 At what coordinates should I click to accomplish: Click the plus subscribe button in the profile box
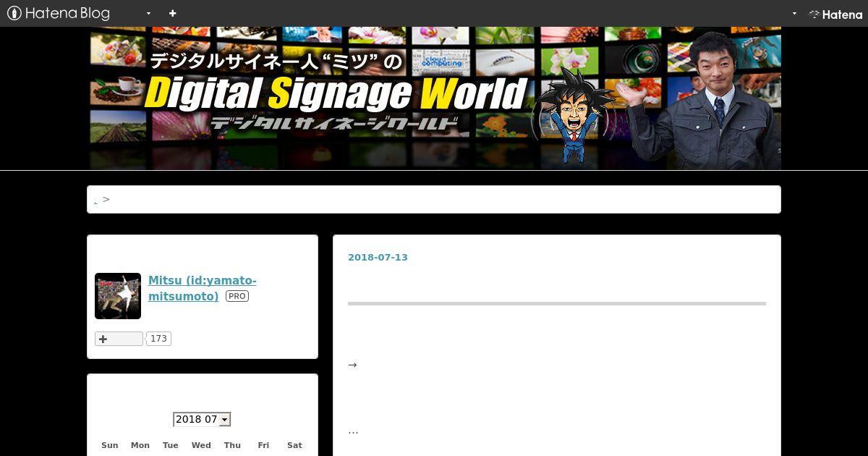(x=119, y=339)
